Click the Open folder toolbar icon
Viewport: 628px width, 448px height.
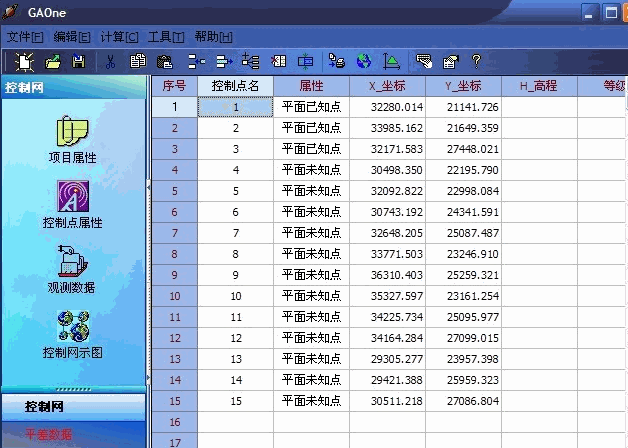[53, 61]
